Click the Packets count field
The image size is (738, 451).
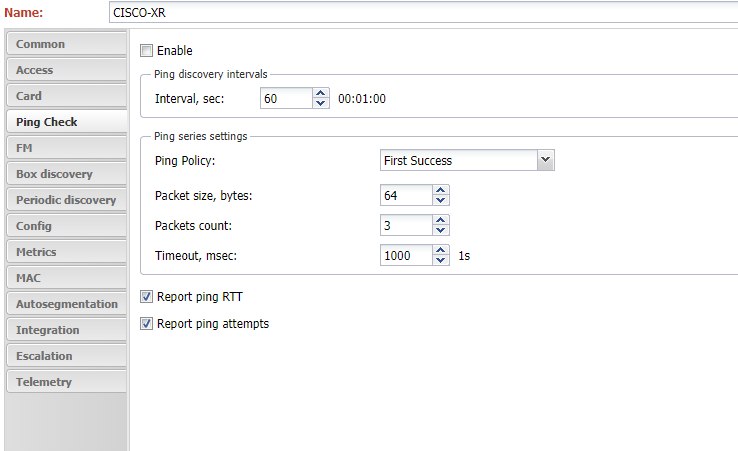[406, 226]
